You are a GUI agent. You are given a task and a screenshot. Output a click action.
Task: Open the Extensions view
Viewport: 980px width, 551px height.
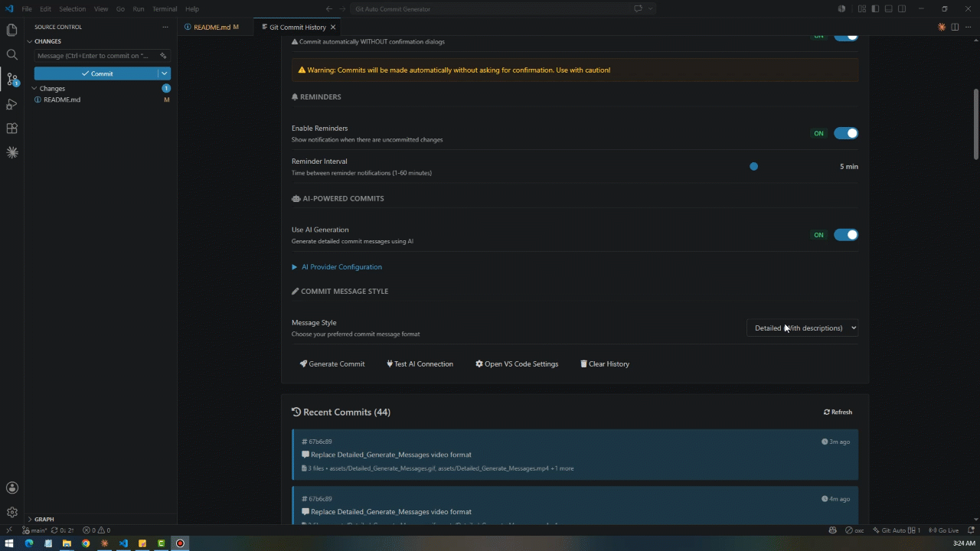coord(11,129)
